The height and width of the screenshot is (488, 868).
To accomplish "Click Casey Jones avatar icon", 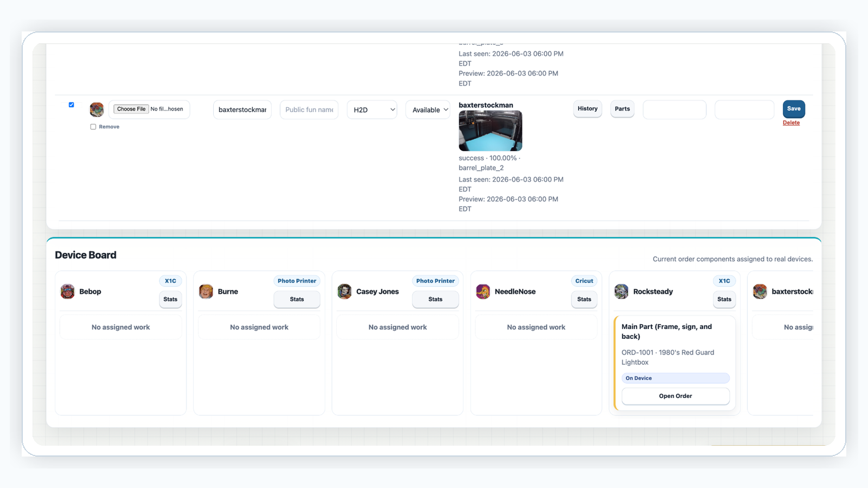I will click(344, 292).
